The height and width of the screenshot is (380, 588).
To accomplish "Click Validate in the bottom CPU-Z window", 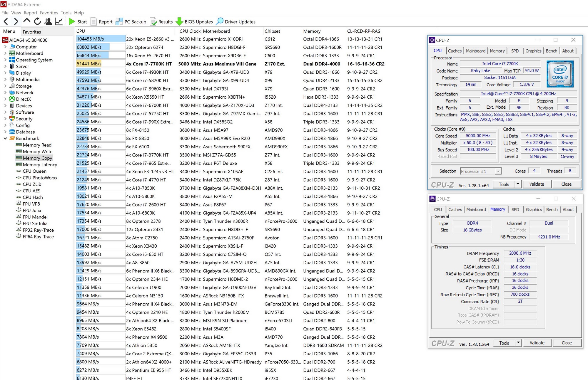I will (x=537, y=343).
